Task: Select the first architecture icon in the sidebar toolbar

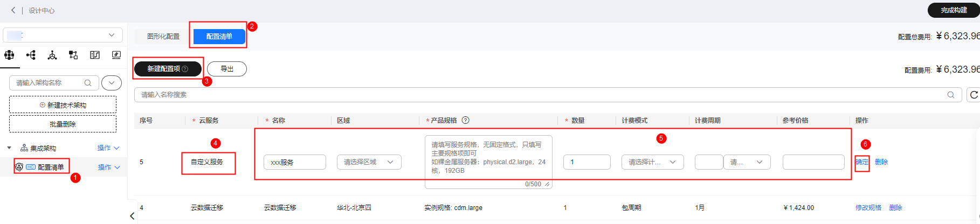Action: pos(9,55)
